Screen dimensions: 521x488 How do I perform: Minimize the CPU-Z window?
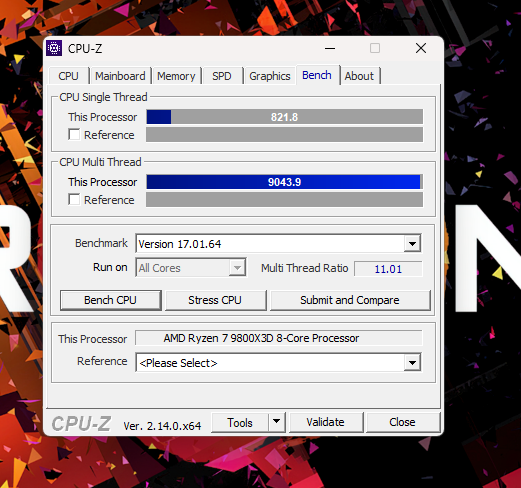pyautogui.click(x=330, y=48)
